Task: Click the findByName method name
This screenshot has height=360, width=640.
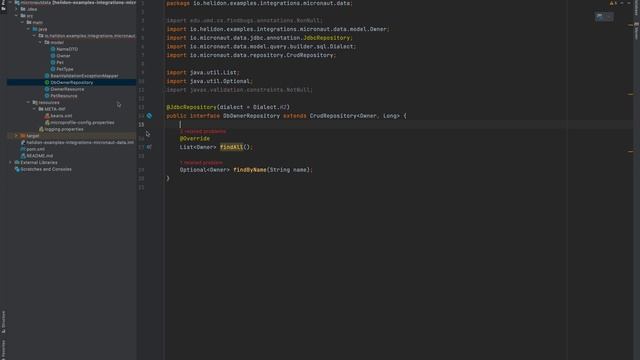Action: tap(250, 170)
